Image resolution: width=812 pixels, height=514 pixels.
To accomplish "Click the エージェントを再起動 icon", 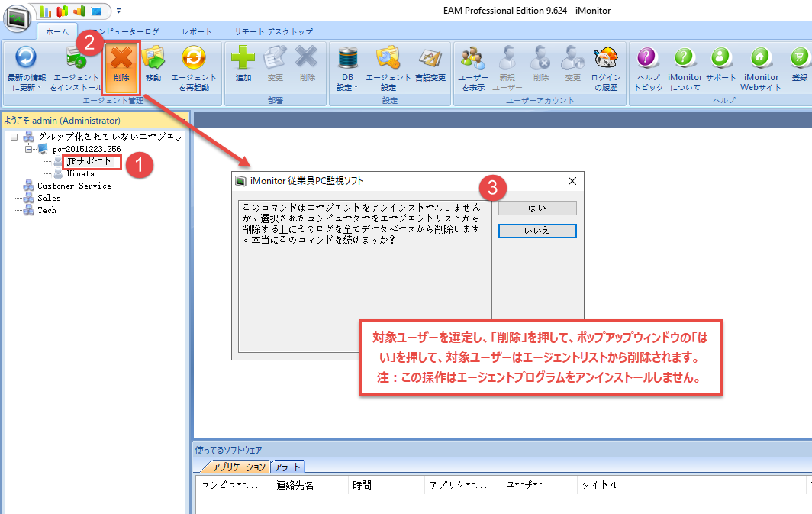I will (194, 69).
